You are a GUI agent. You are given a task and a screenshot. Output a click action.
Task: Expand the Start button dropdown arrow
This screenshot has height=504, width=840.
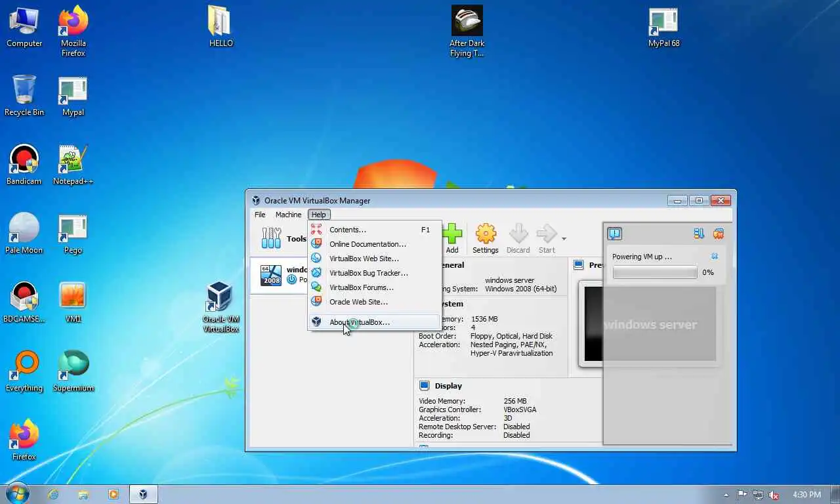(x=564, y=239)
